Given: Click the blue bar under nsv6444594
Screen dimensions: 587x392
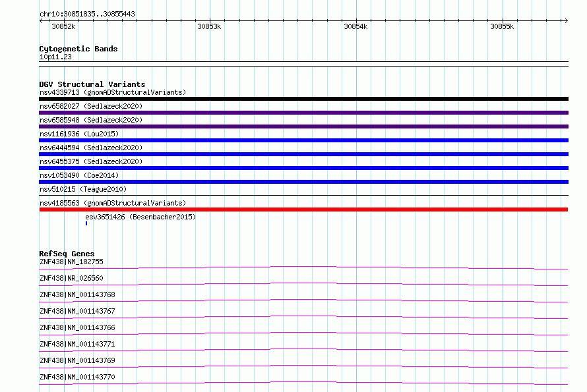Looking at the screenshot, I should [x=303, y=154].
